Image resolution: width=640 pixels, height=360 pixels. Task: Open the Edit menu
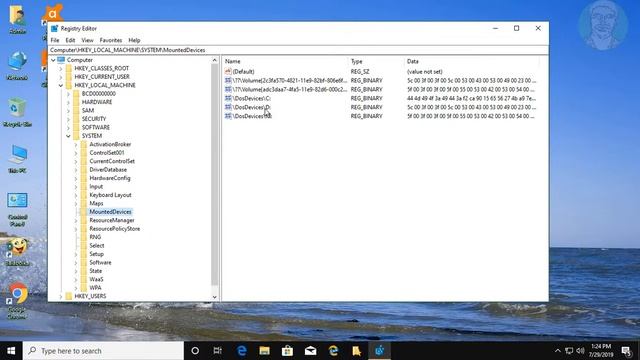(70, 40)
